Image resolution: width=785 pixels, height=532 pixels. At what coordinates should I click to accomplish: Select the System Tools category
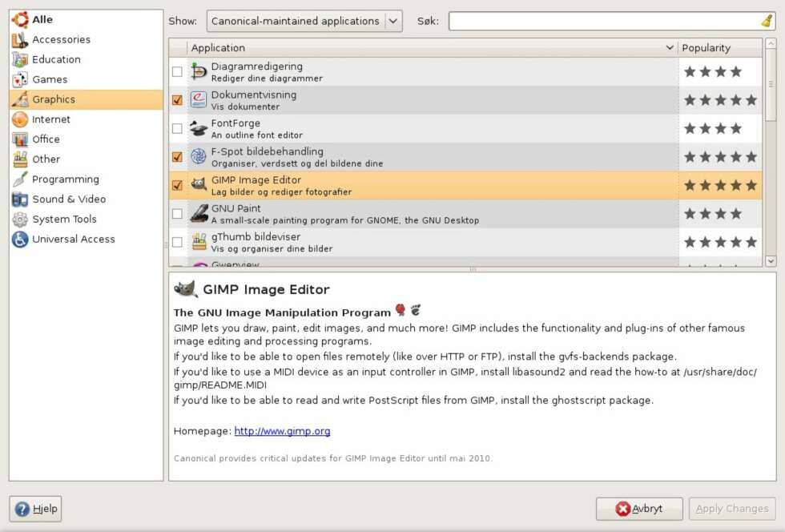coord(87,220)
